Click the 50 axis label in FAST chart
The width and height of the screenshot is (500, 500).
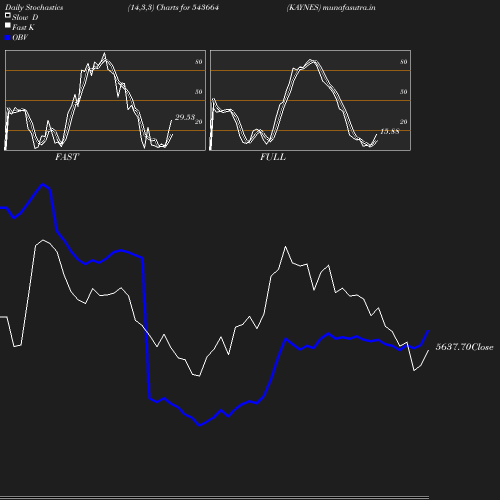click(x=198, y=92)
